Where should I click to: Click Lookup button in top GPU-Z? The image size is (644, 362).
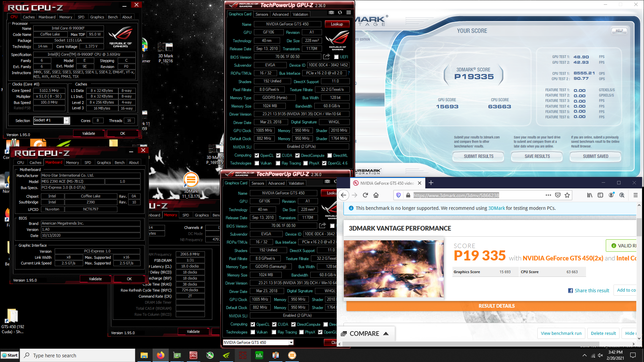click(x=337, y=24)
